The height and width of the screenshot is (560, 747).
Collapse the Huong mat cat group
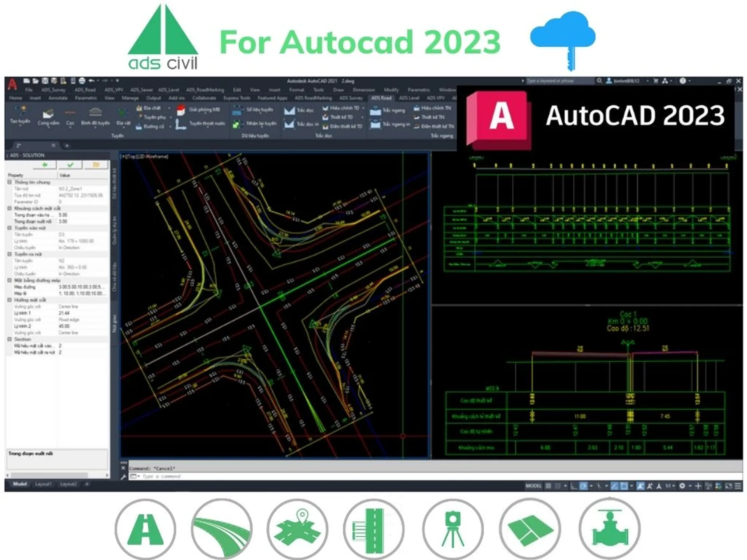coord(10,300)
